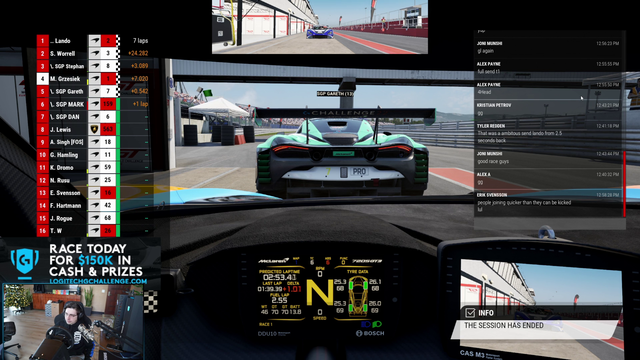Viewport: 640px width, 360px height.
Task: Click the BOSCH logo on the dash display
Action: point(370,333)
